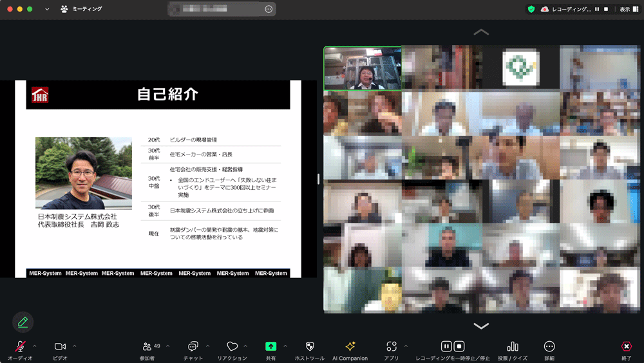
Task: Click the リアクション heart icon
Action: 232,346
